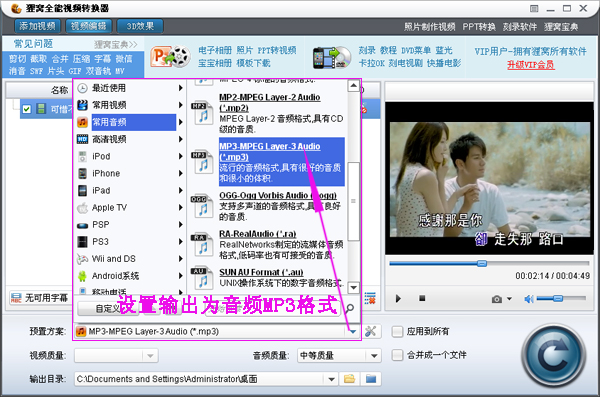Open 音频质量 dropdown
Viewport: 600px width, 397px height.
tap(339, 356)
